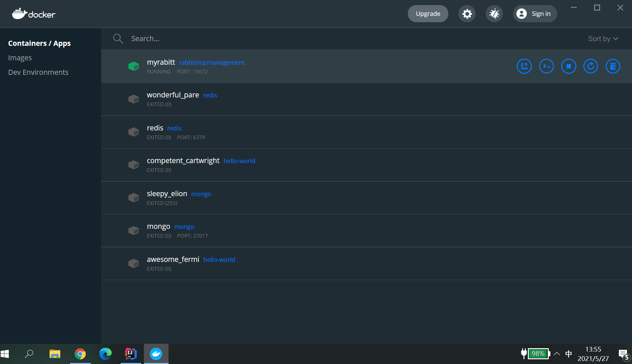Click the awesome_fermi container icon
This screenshot has height=364, width=632.
click(134, 263)
